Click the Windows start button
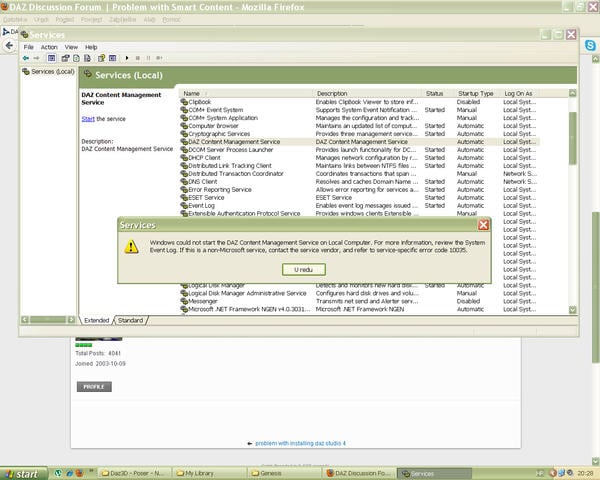Image resolution: width=600 pixels, height=480 pixels. [24, 473]
